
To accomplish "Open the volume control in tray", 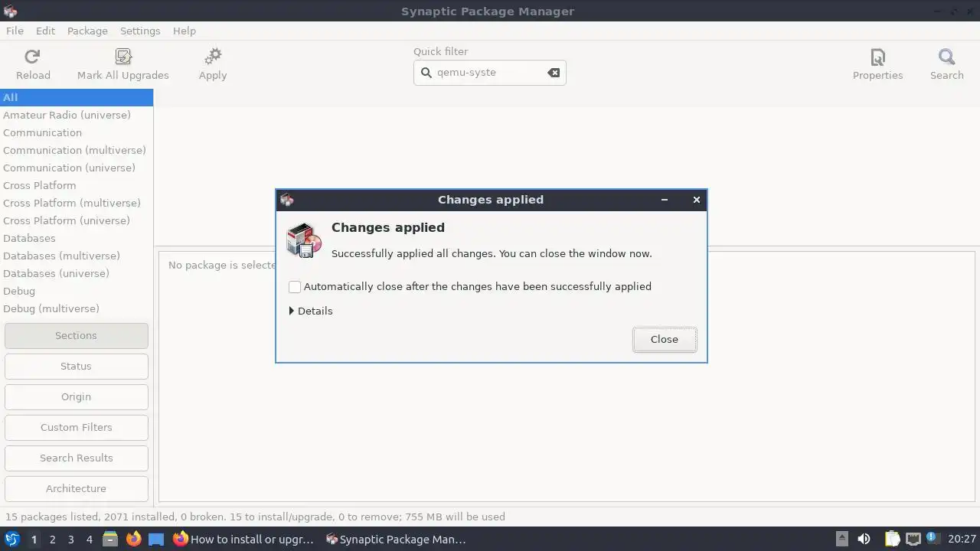I will point(864,539).
